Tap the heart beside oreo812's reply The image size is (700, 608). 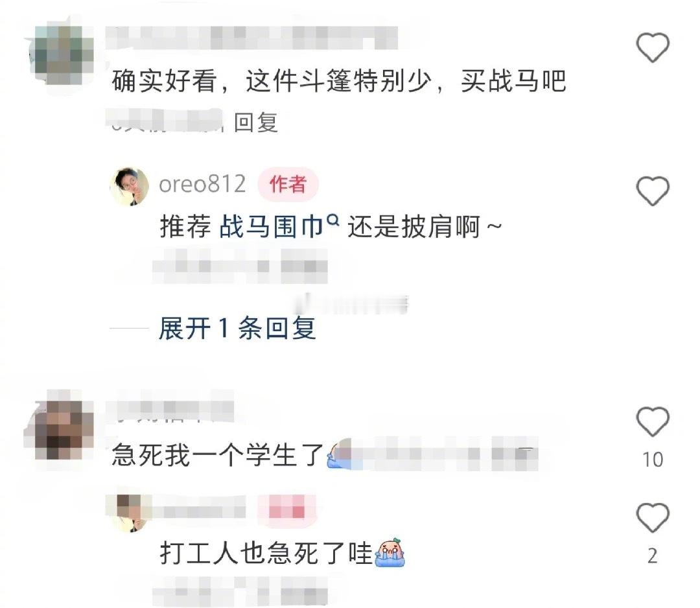click(652, 191)
